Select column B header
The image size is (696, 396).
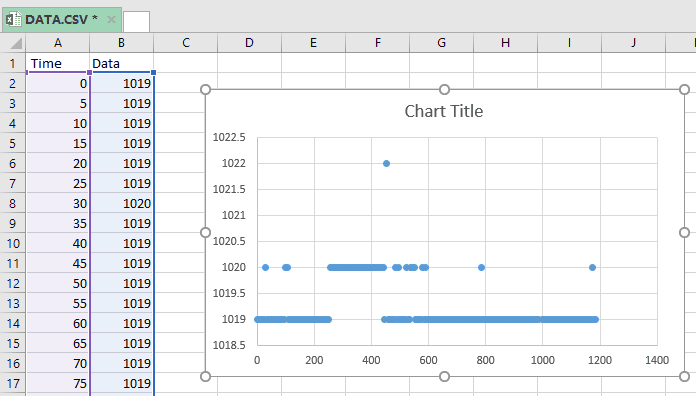(x=121, y=43)
